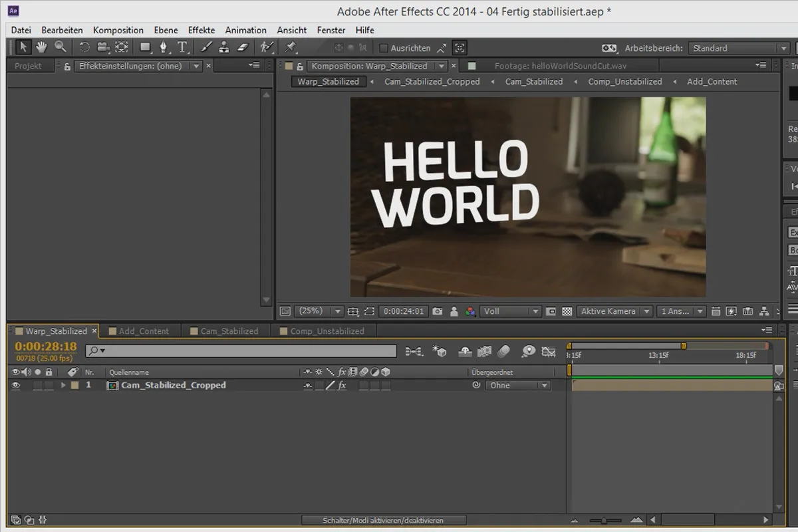798x532 pixels.
Task: Click the 0:00:24:01 viewer time button
Action: (x=404, y=311)
